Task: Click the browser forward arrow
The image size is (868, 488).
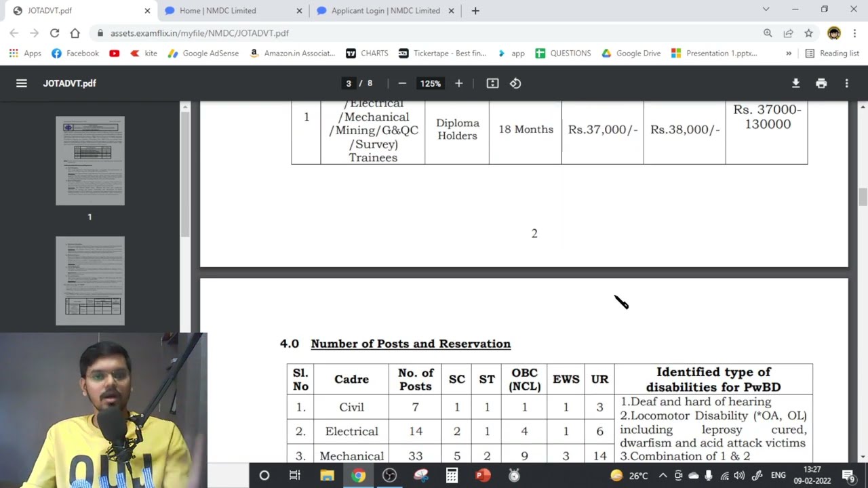Action: 34,33
